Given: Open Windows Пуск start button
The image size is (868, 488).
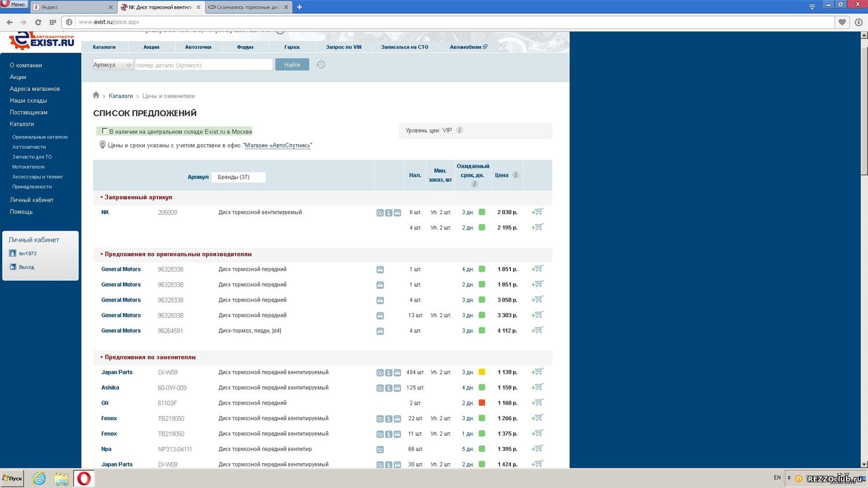Looking at the screenshot, I should pyautogui.click(x=12, y=479).
